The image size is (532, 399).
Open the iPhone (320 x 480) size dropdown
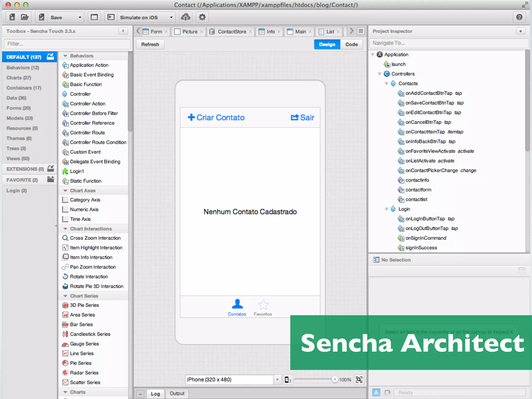tap(277, 380)
